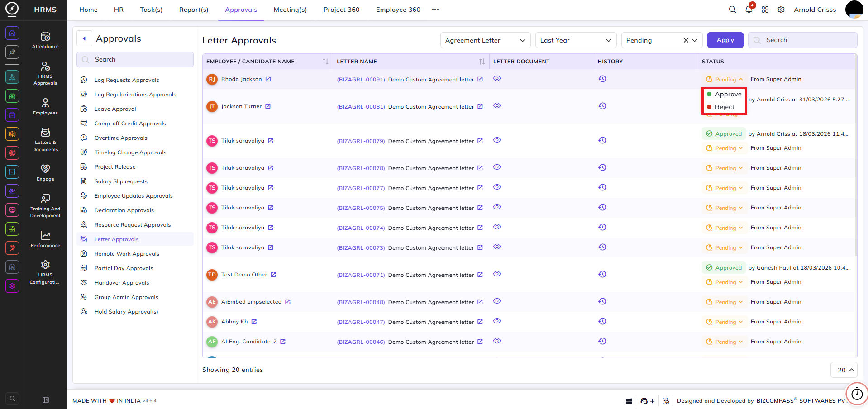Image resolution: width=868 pixels, height=409 pixels.
Task: Open the notifications bell
Action: [x=749, y=10]
